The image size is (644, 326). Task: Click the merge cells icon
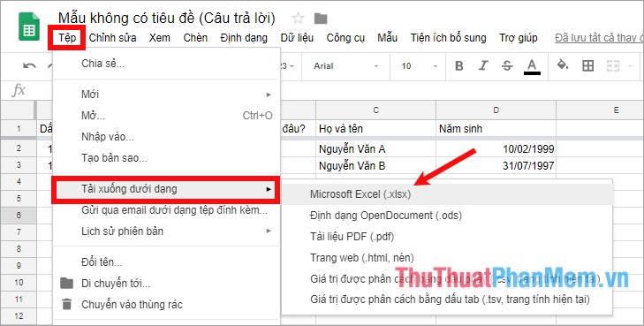(x=613, y=65)
